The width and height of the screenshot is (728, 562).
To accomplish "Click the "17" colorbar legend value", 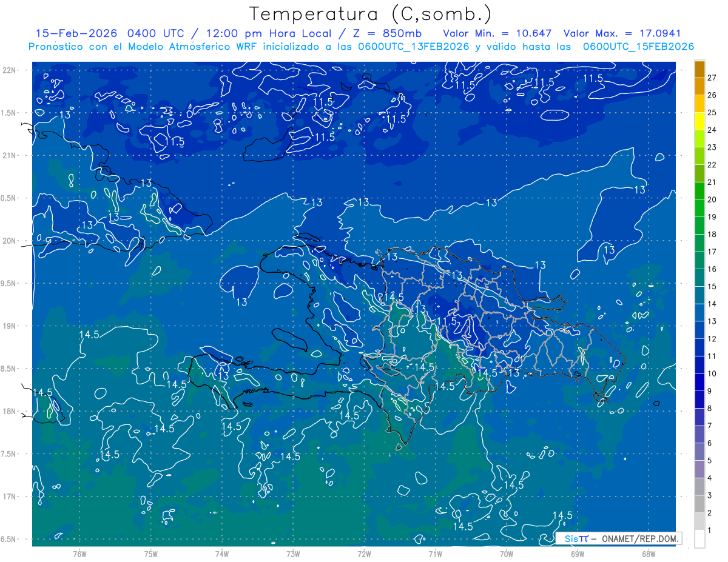I will [x=712, y=252].
